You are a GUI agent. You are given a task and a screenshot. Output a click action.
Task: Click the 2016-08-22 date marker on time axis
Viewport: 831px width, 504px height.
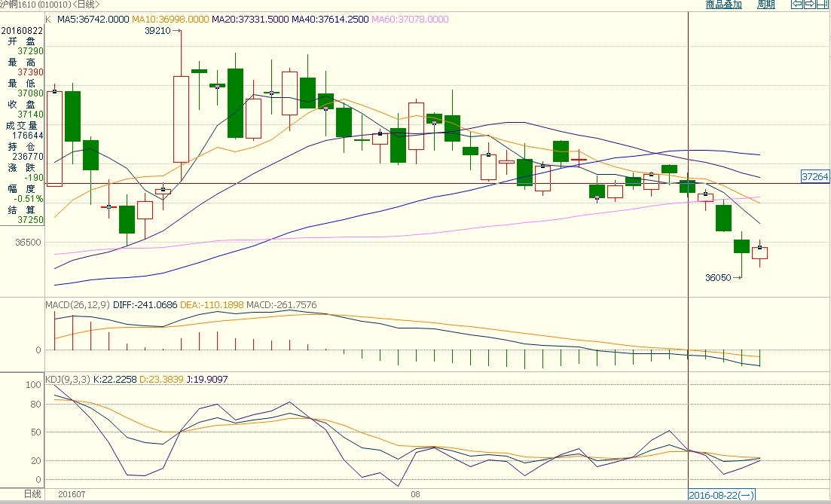[x=722, y=495]
